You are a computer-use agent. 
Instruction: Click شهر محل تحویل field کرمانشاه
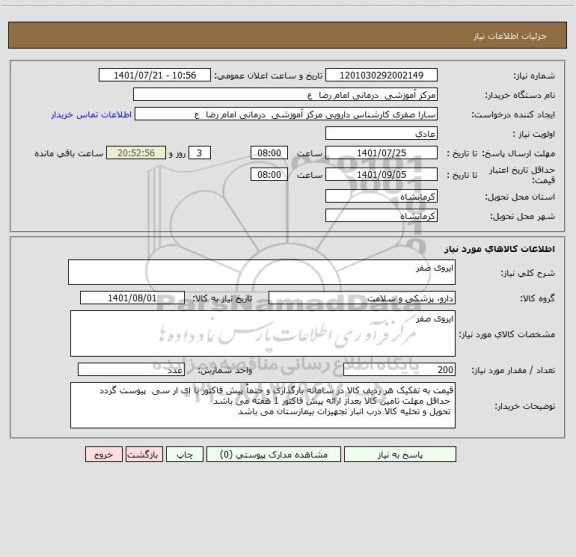click(x=381, y=215)
